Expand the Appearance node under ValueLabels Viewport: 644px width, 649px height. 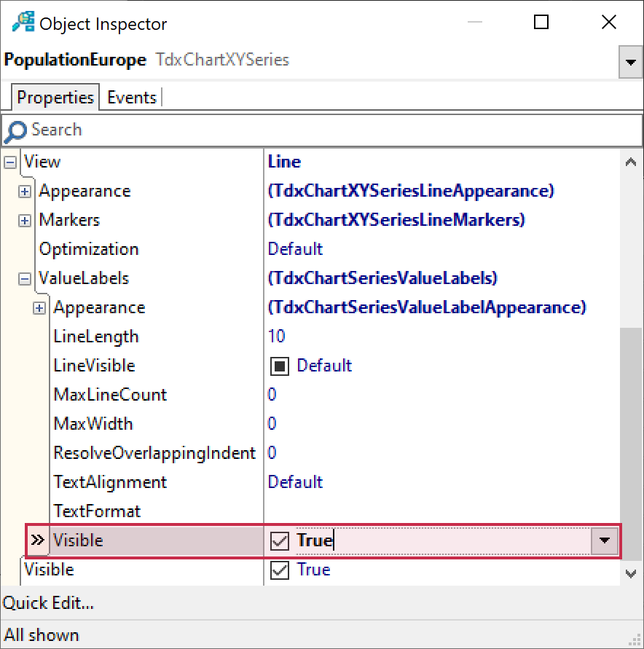tap(39, 307)
